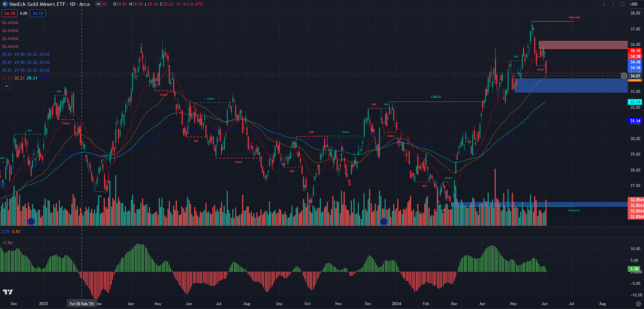The image size is (644, 309).
Task: Click the dividend D marker near December 2022
Action: point(31,222)
